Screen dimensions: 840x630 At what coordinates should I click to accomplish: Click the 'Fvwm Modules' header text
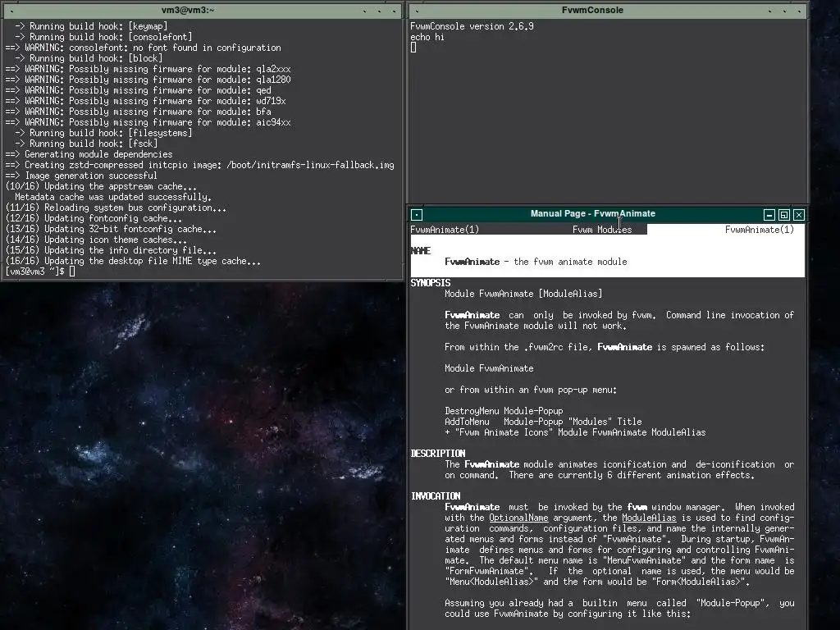pyautogui.click(x=602, y=230)
